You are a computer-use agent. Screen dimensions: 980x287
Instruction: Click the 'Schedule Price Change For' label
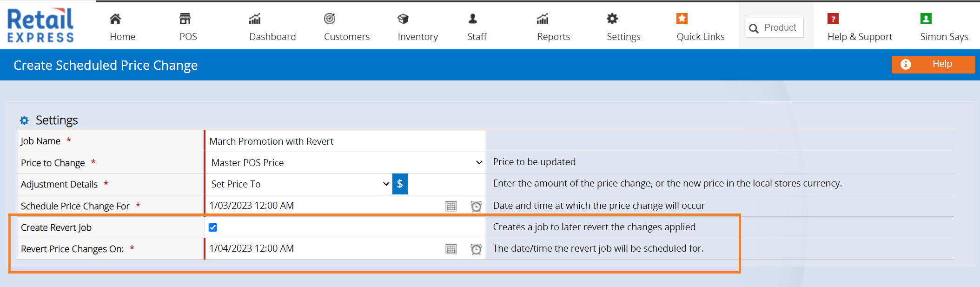click(x=75, y=206)
